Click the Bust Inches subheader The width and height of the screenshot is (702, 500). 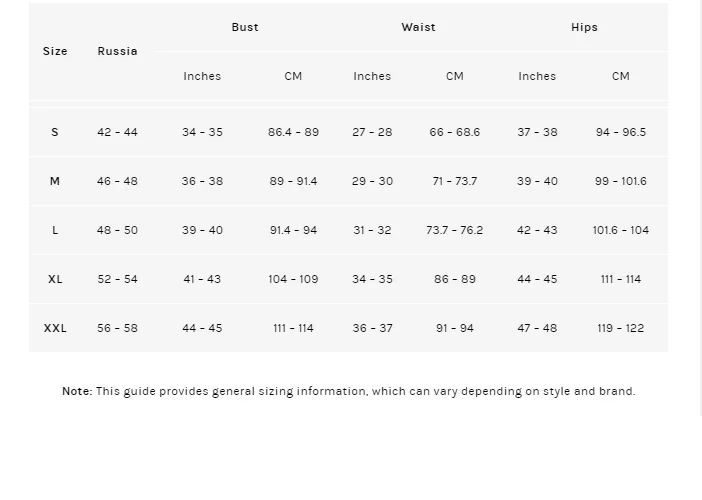202,76
